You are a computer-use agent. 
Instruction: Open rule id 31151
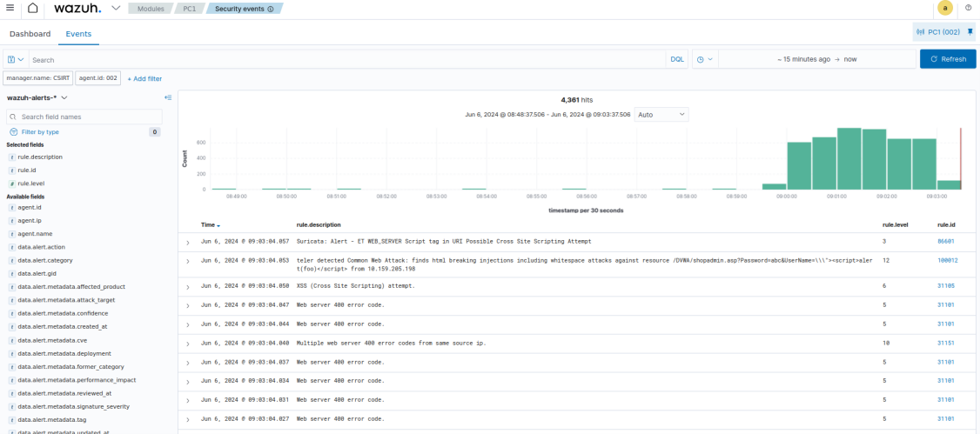pos(946,343)
